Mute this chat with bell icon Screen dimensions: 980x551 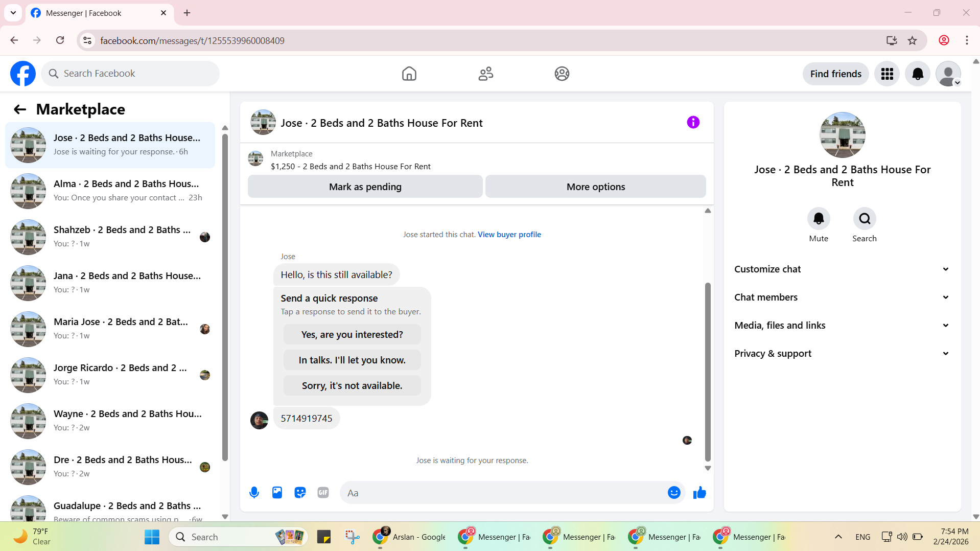click(x=819, y=219)
